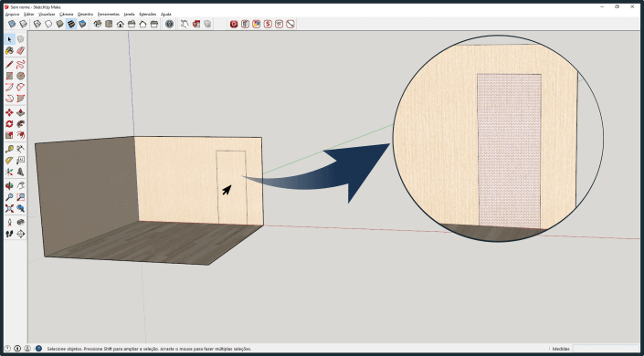Activate the Axes tool
Screen dimensions: 644x356
tap(9, 172)
